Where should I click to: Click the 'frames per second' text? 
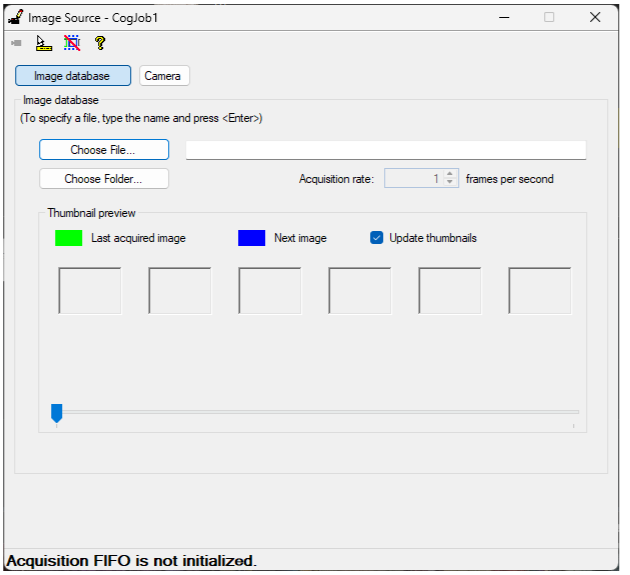(x=509, y=179)
